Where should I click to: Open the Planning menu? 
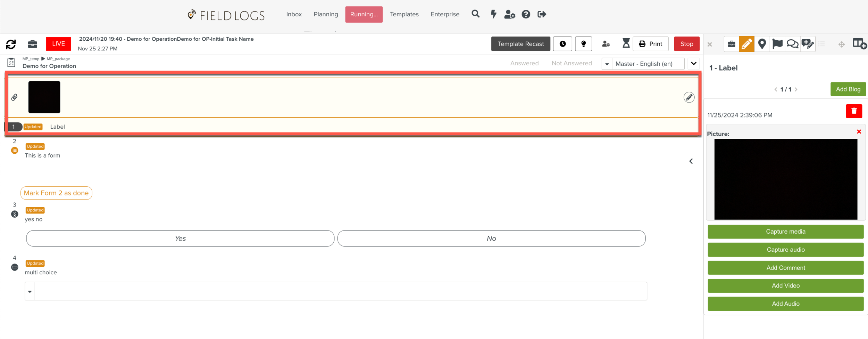pyautogui.click(x=326, y=14)
